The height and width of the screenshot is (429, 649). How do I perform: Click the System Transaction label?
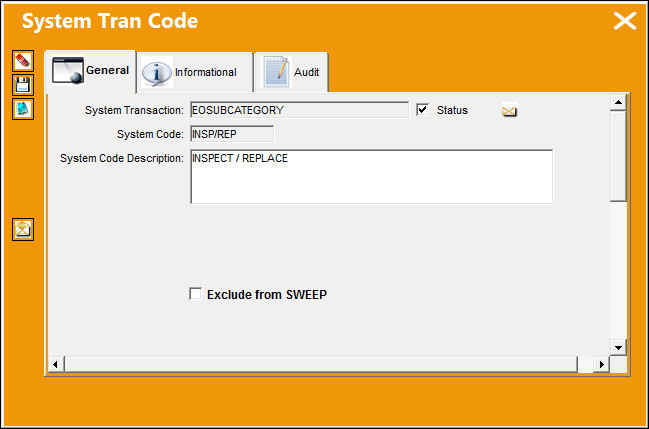(x=134, y=110)
